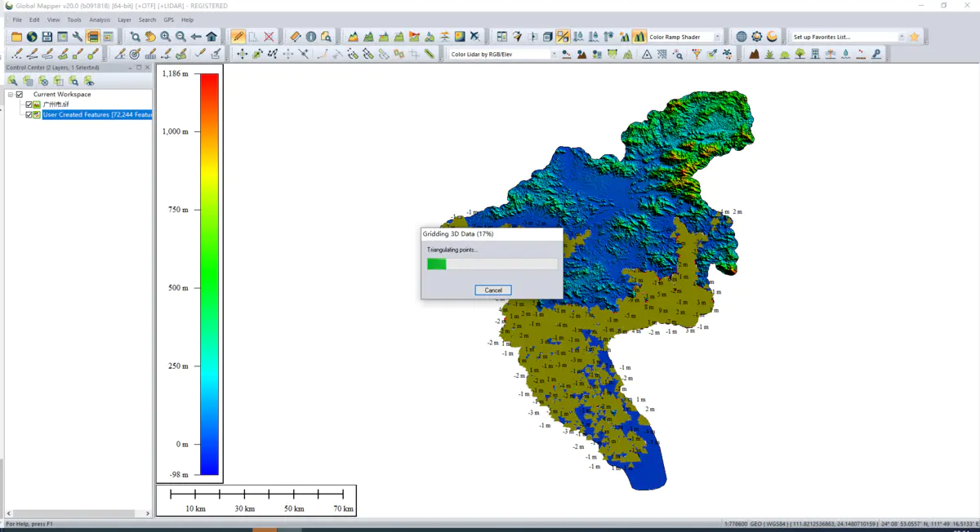The image size is (980, 532).
Task: Cancel the Gridding 3D Data operation
Action: pos(493,290)
